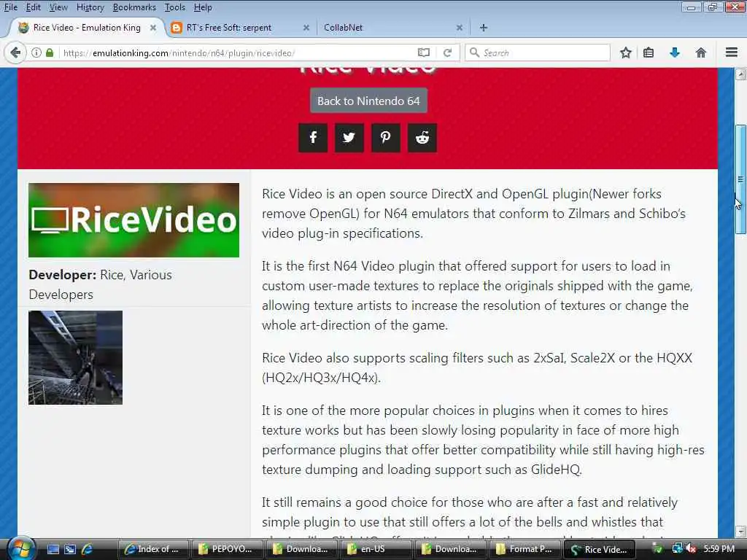
Task: Open the File menu
Action: [10, 7]
